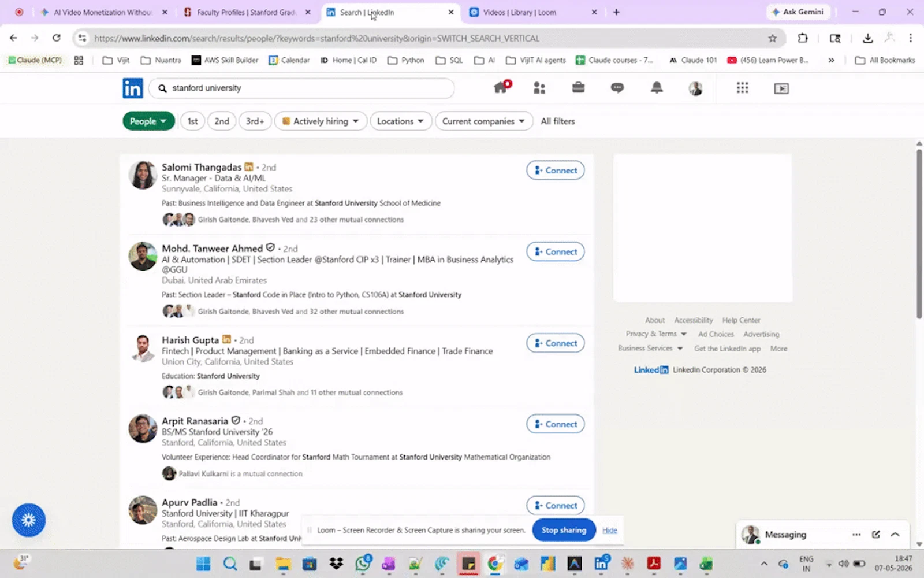Open the browser extensions puzzle icon

click(x=803, y=38)
